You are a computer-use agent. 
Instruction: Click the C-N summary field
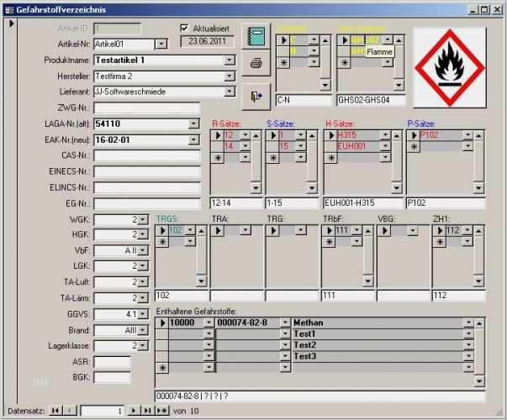[x=304, y=100]
